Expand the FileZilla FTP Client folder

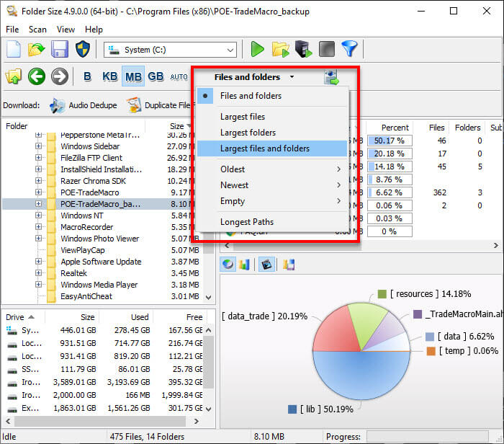pos(39,158)
